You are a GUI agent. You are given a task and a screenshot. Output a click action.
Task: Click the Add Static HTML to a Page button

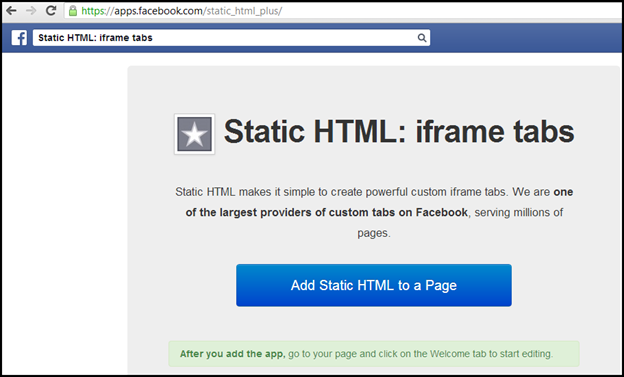point(374,285)
